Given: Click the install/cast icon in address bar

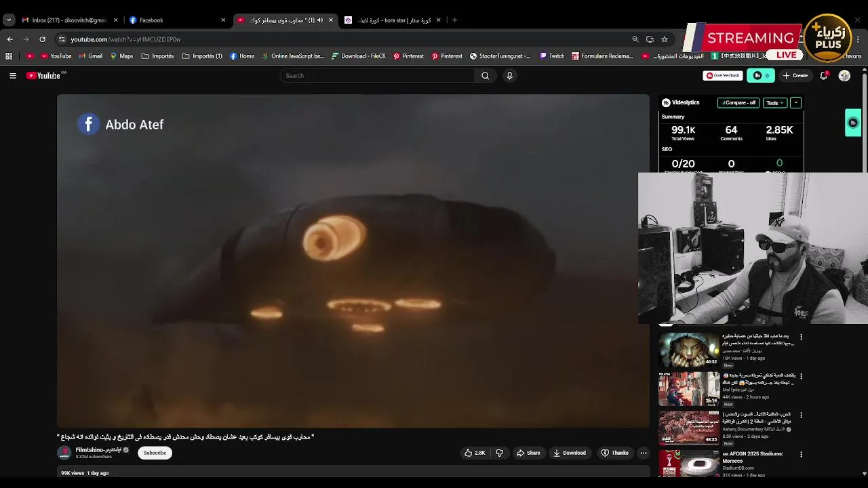Looking at the screenshot, I should pos(650,39).
